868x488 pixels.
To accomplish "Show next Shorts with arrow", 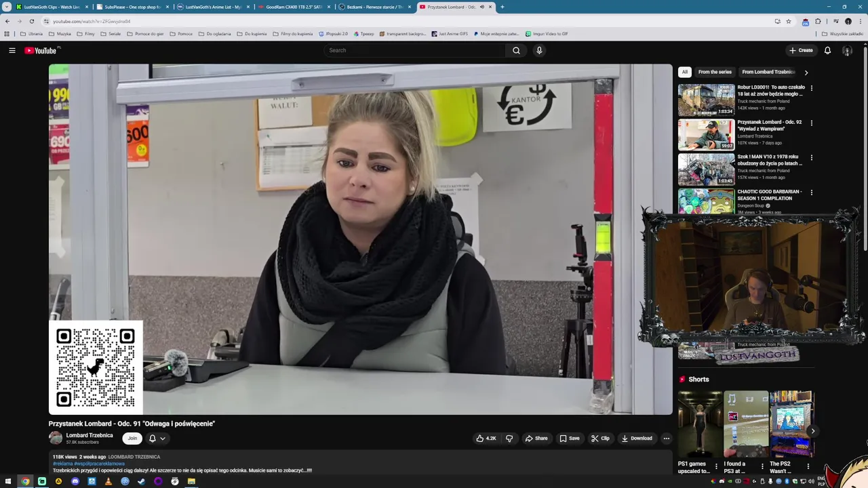I will (x=812, y=431).
